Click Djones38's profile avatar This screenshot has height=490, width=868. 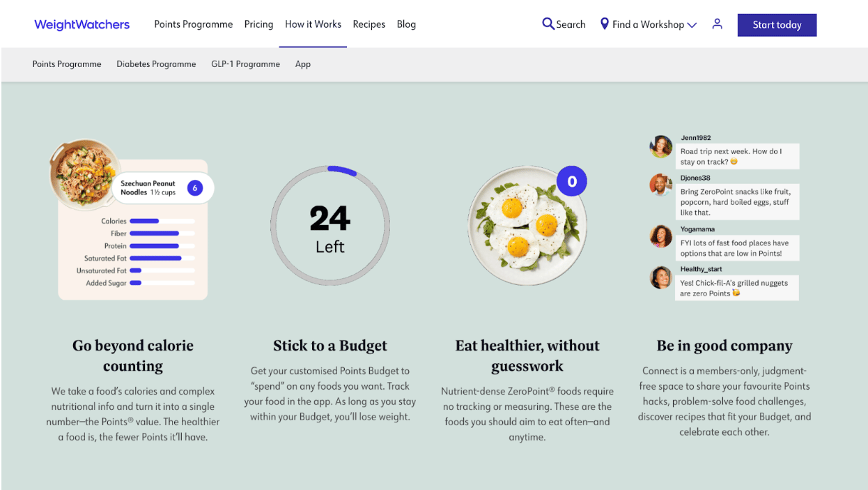pyautogui.click(x=660, y=185)
